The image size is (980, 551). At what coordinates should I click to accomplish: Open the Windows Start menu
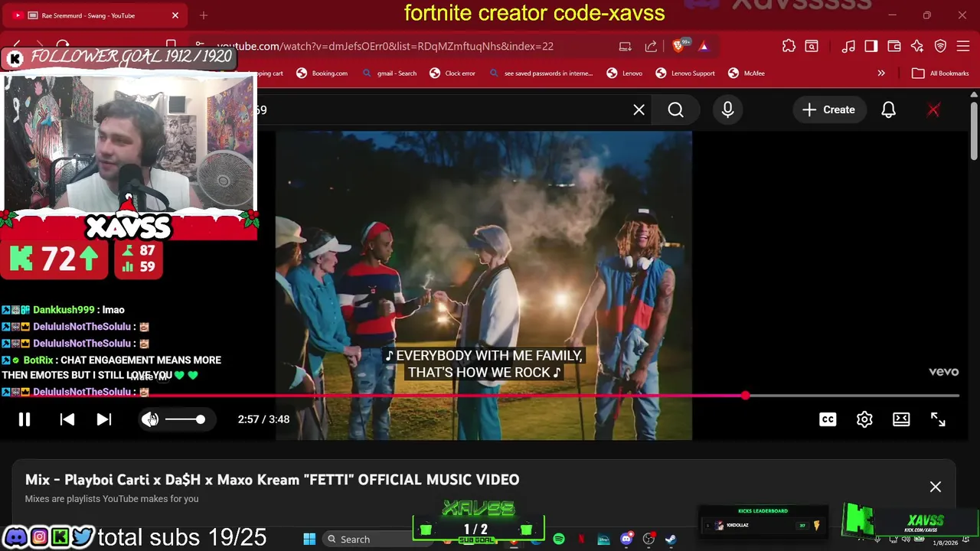(x=309, y=540)
